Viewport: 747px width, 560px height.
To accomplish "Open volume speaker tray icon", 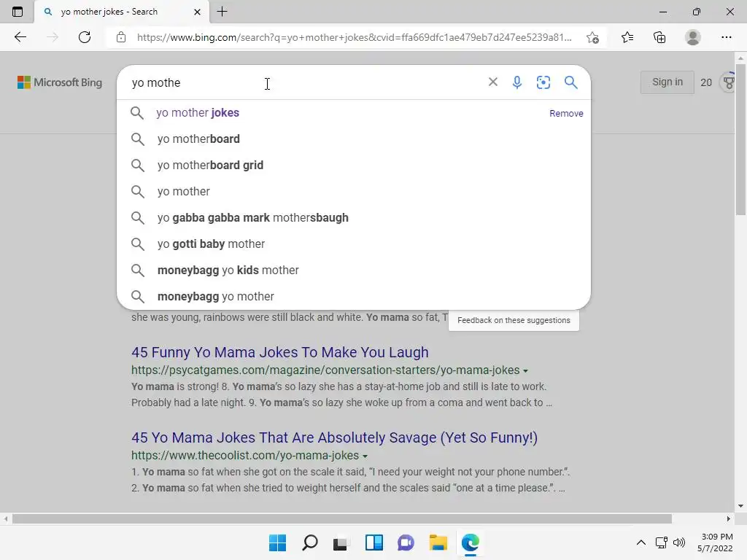I will click(x=679, y=542).
